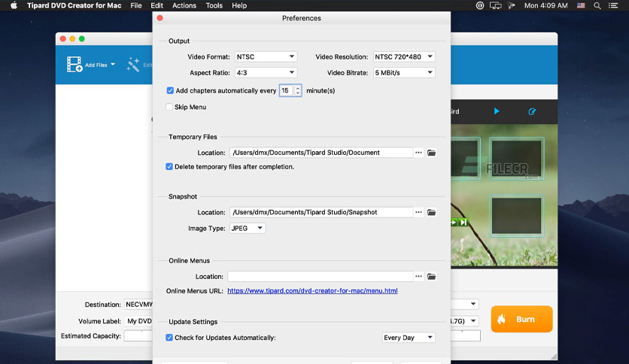The height and width of the screenshot is (364, 629).
Task: Open the Video Format NTSC dropdown
Action: tap(266, 57)
